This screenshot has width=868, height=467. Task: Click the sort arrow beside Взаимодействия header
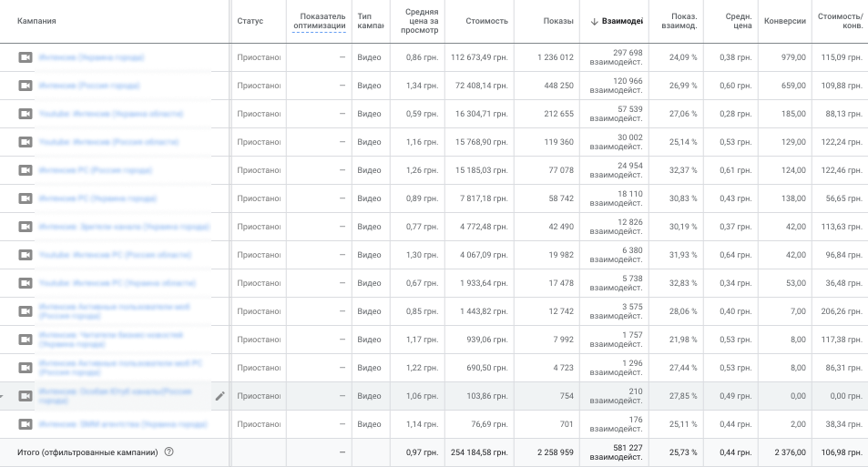pos(594,21)
